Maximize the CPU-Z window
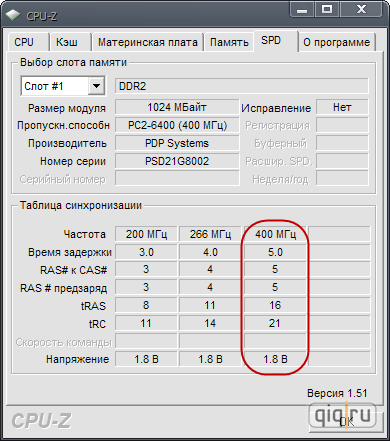The image size is (390, 441). point(327,10)
